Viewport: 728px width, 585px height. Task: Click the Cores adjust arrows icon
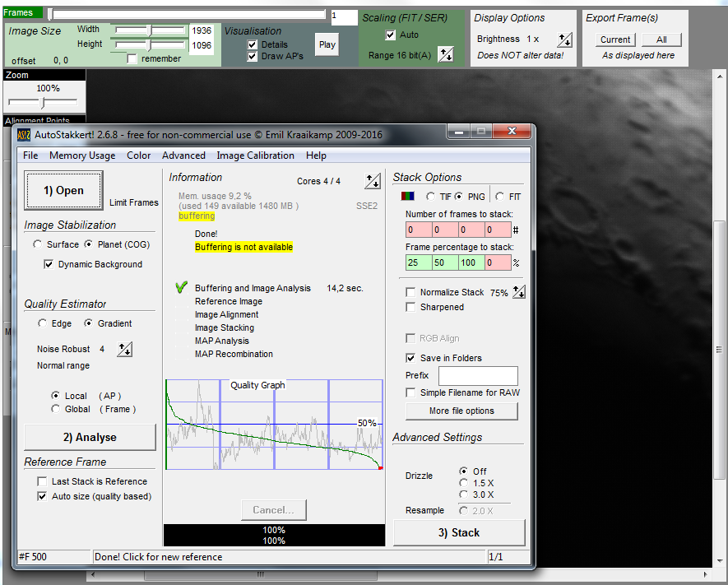point(373,181)
